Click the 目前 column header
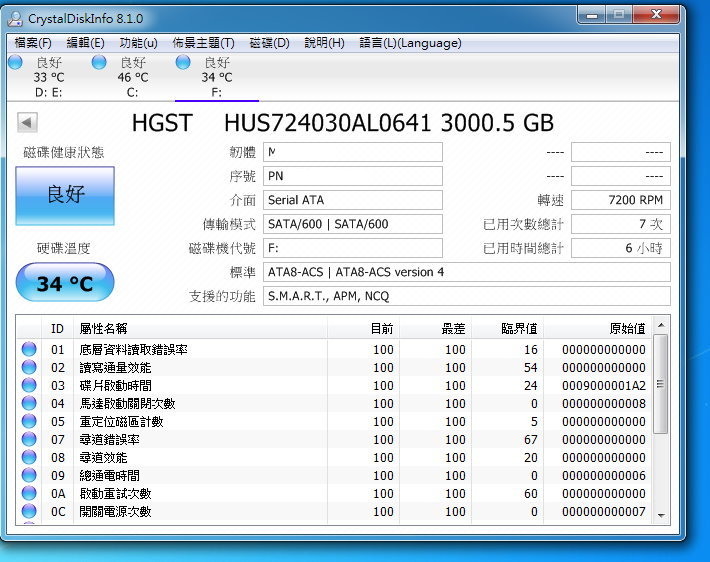 [363, 328]
